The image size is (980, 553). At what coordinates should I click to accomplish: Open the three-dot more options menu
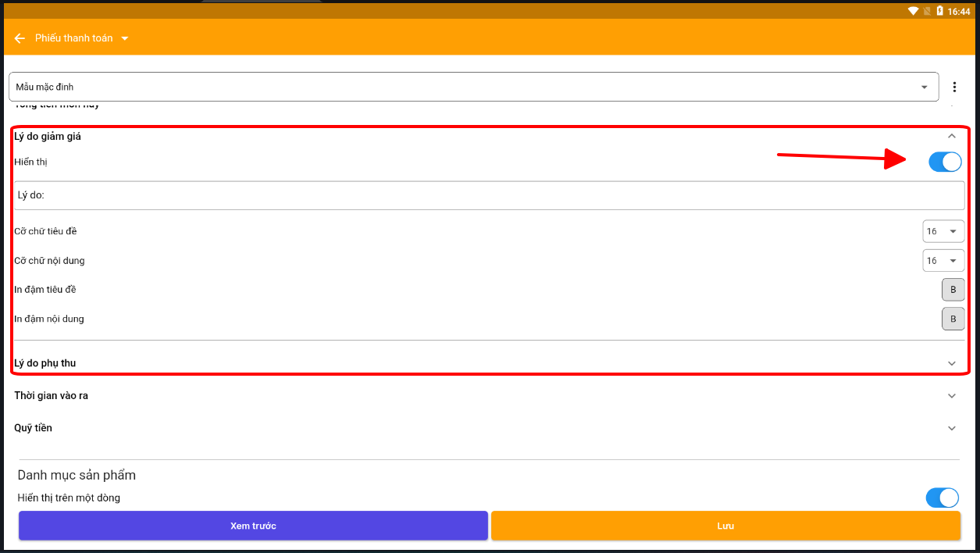coord(954,87)
